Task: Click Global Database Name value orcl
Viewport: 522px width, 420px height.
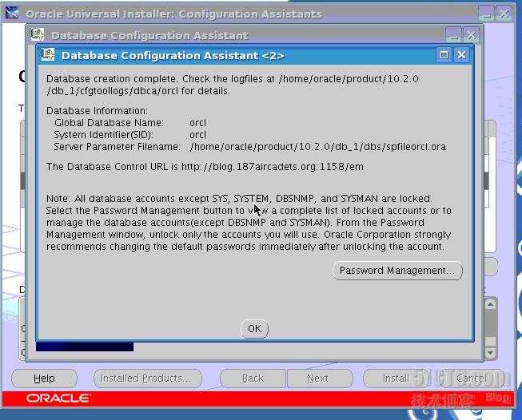Action: (x=197, y=123)
